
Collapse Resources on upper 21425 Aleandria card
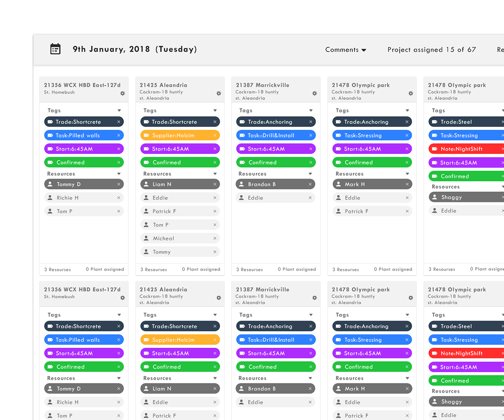click(215, 174)
